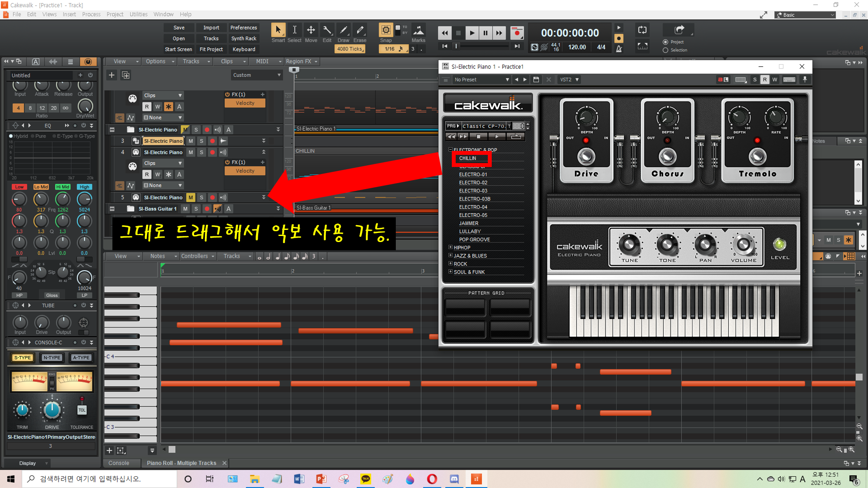Open the Region FX menu
This screenshot has height=488, width=868.
pyautogui.click(x=302, y=62)
